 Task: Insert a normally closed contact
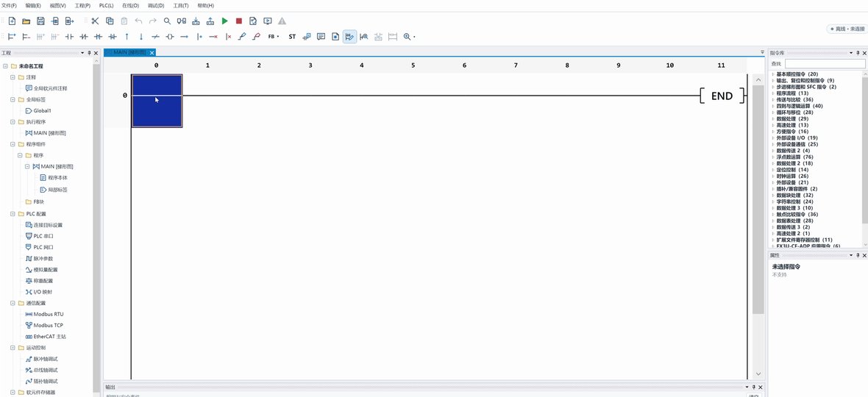[x=84, y=37]
